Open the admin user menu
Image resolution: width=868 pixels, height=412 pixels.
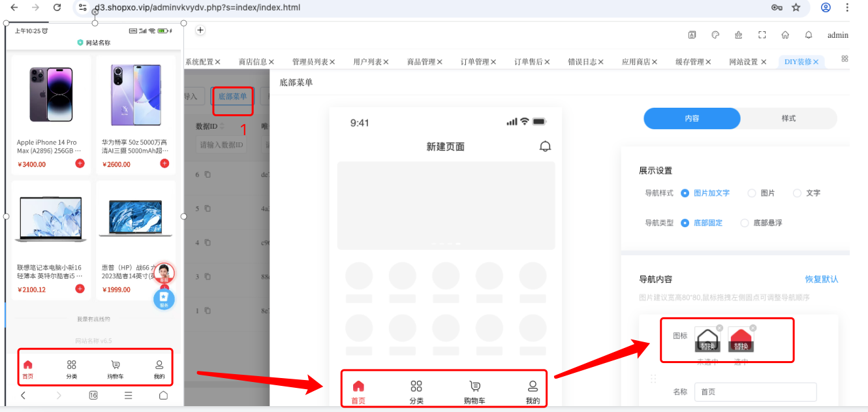[x=837, y=35]
